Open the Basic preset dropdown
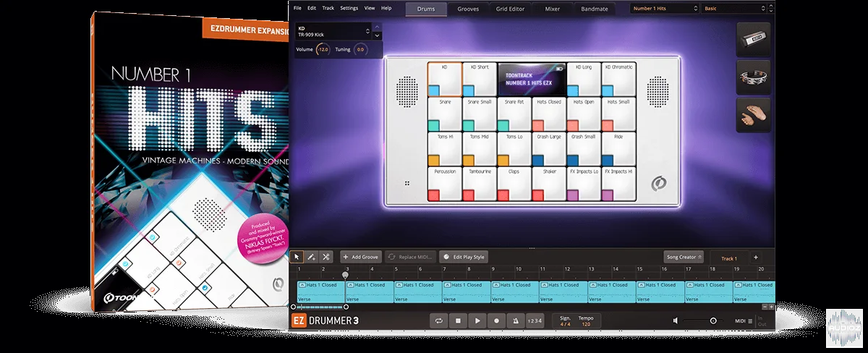This screenshot has height=353, width=868. click(734, 9)
